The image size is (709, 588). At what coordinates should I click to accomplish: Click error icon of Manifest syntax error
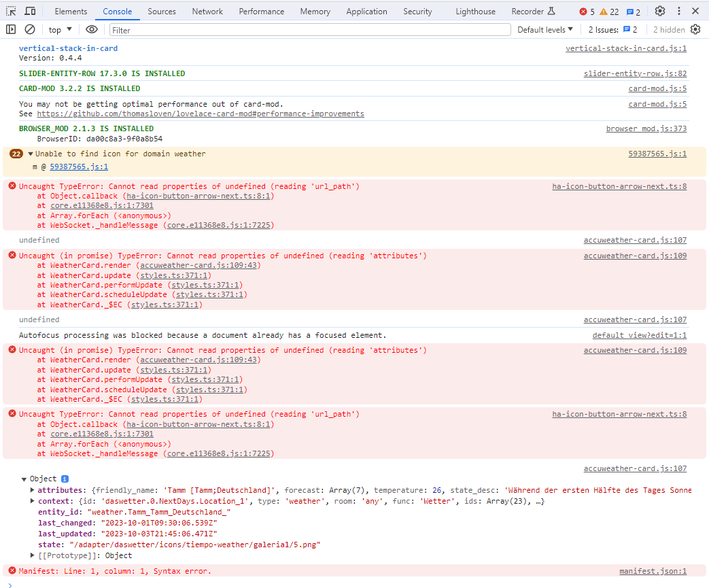12,571
